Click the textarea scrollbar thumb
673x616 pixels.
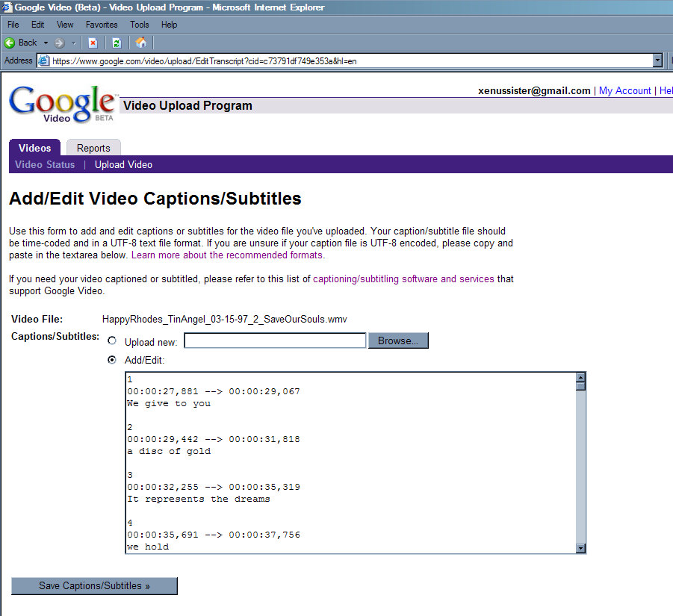(x=580, y=386)
